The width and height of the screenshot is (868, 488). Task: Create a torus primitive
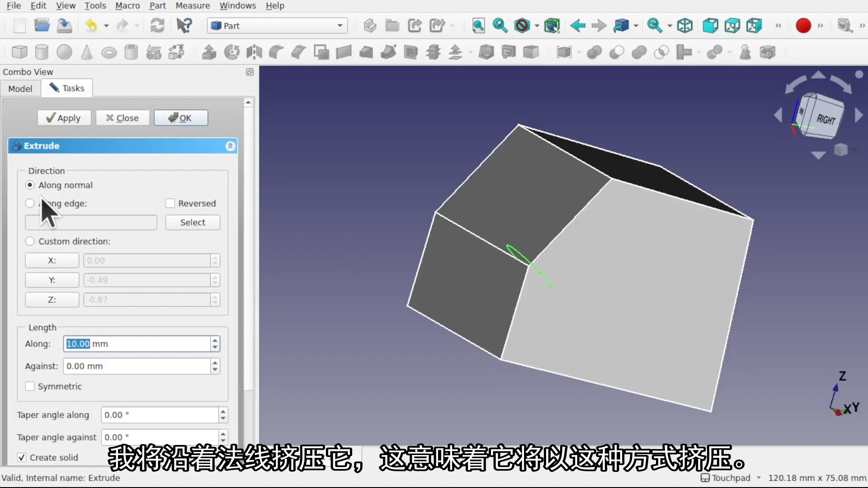click(108, 52)
